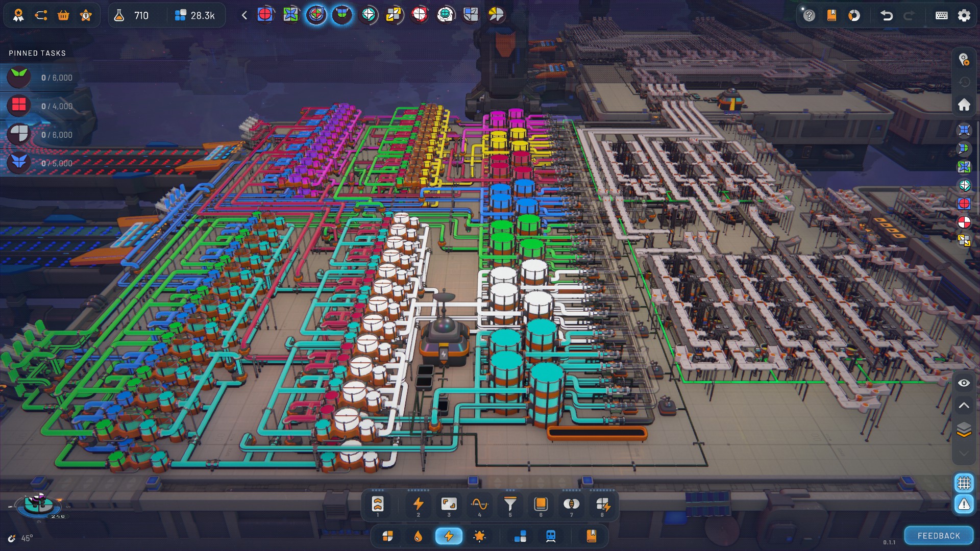Open the settings gear
The width and height of the screenshot is (980, 551).
pos(964,15)
